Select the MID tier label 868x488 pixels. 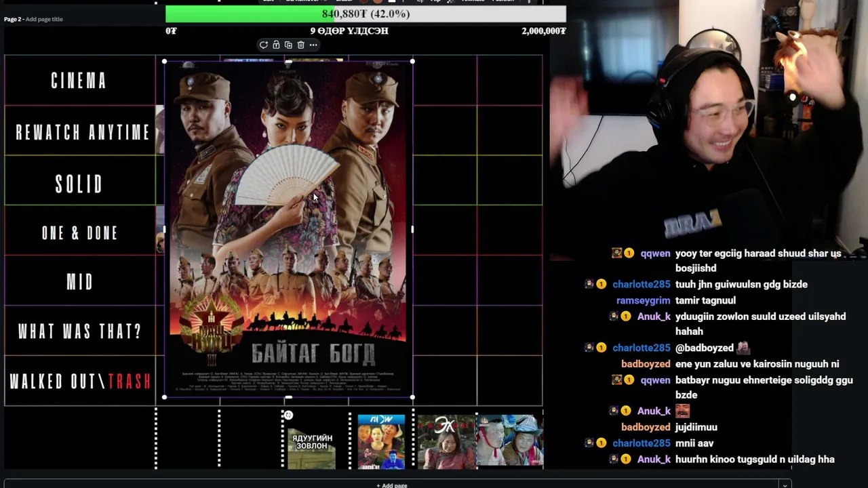pyautogui.click(x=80, y=282)
